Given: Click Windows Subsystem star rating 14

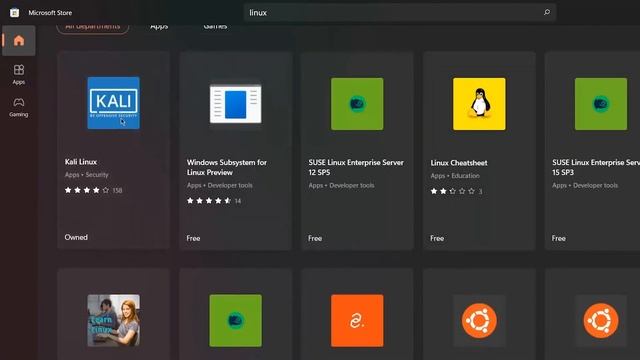Looking at the screenshot, I should click(x=214, y=201).
